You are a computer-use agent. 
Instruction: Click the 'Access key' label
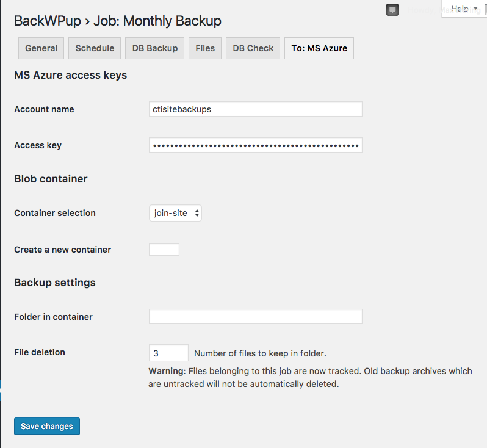pos(38,145)
